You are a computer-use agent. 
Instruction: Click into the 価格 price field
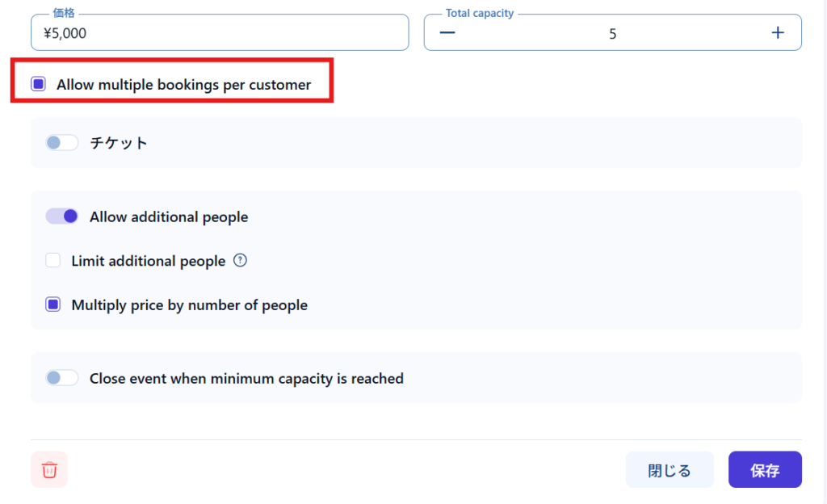point(218,33)
